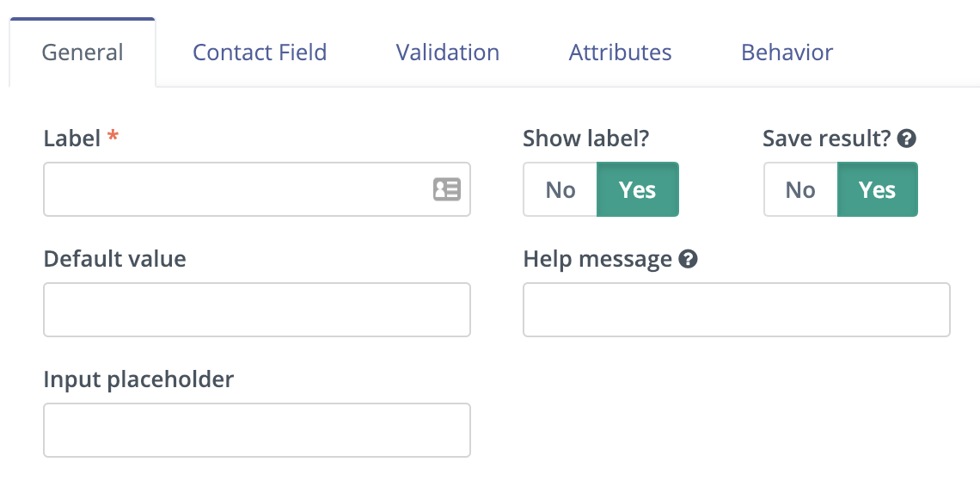Set Show label to No
Image resolution: width=980 pixels, height=499 pixels.
pos(560,189)
